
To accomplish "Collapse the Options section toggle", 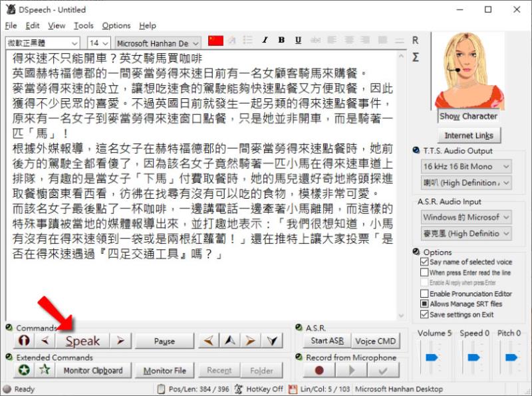I will click(x=416, y=252).
